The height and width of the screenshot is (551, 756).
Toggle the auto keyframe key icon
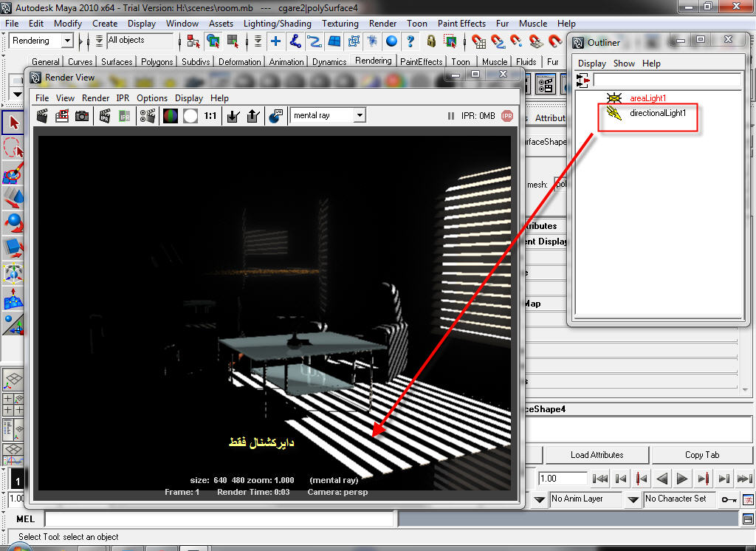pos(729,499)
